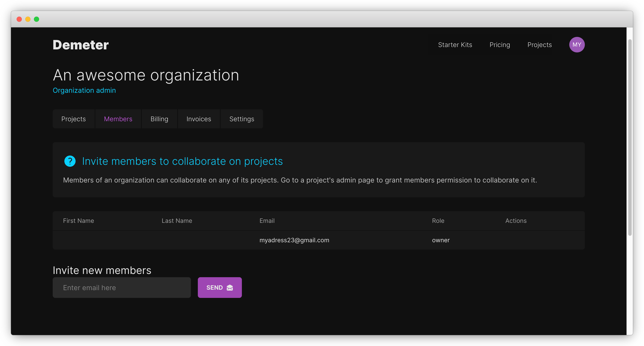Screen dimensions: 644x346
Task: Click the Role column header
Action: click(x=438, y=221)
